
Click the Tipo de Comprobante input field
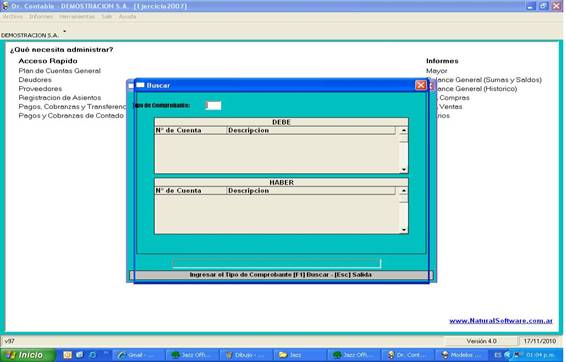[x=213, y=105]
